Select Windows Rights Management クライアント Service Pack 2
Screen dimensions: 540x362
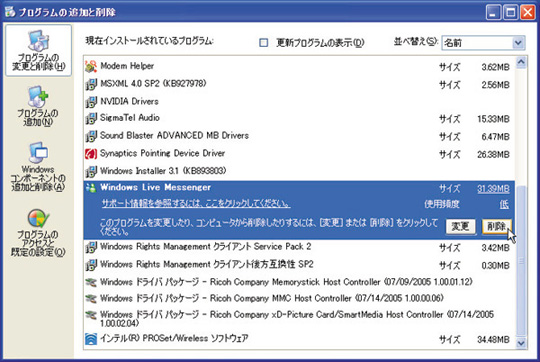click(299, 247)
